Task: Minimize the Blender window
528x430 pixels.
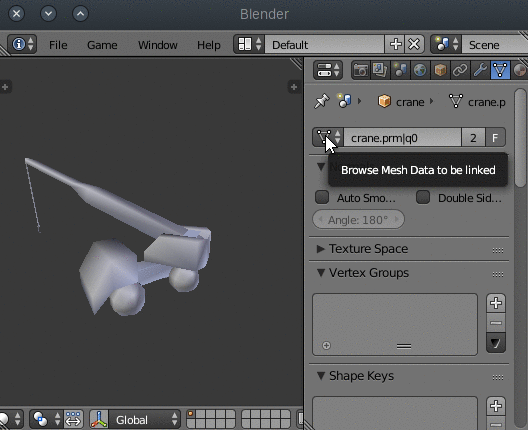Action: pyautogui.click(x=48, y=13)
